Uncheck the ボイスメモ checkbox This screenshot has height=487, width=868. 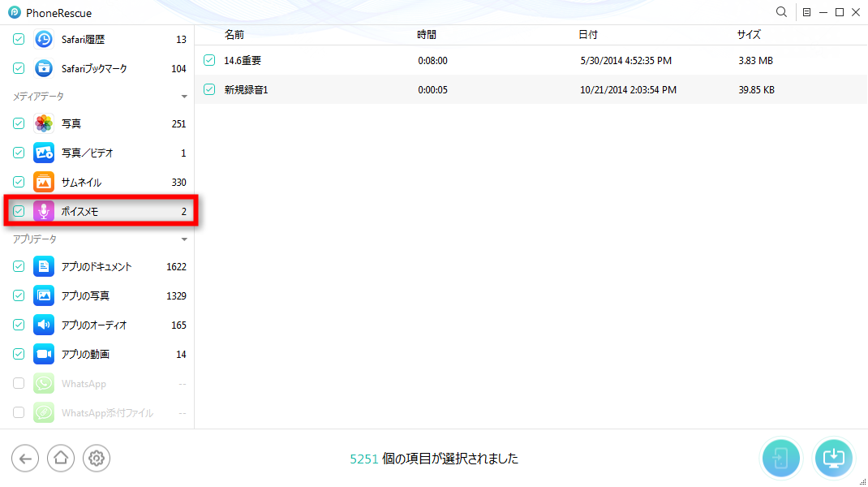click(19, 211)
